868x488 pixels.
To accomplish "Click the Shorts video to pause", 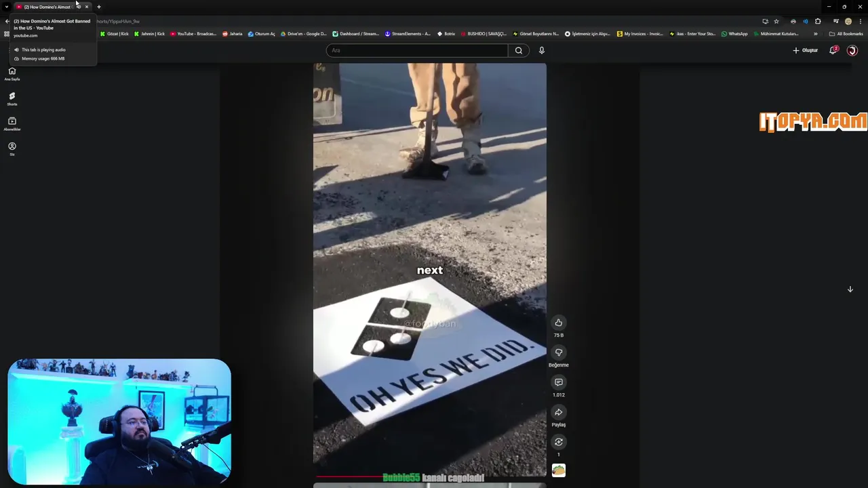I will point(430,270).
